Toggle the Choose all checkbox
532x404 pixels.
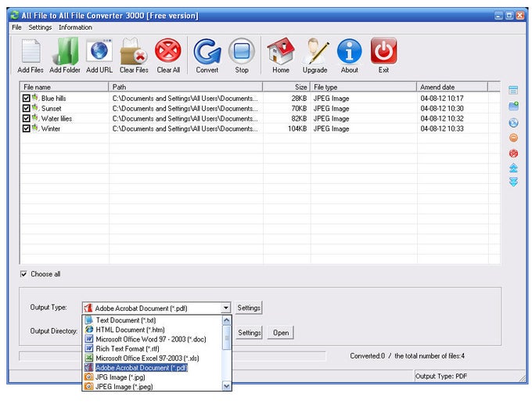click(x=23, y=274)
